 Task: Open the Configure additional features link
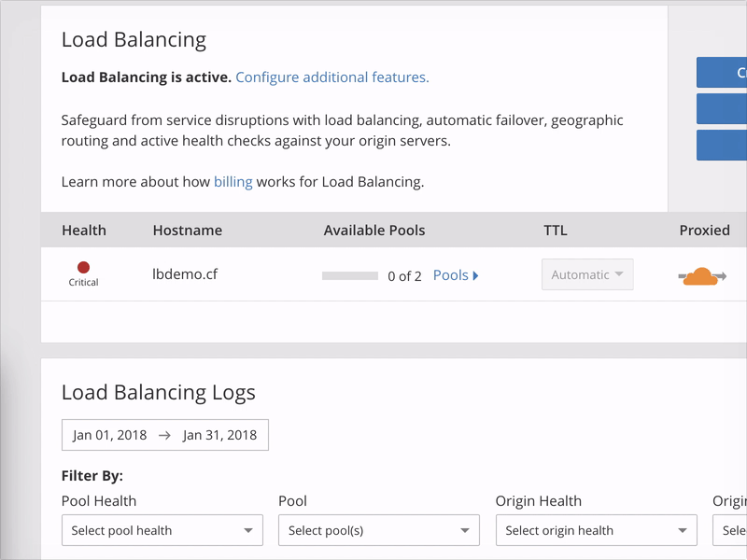[331, 77]
